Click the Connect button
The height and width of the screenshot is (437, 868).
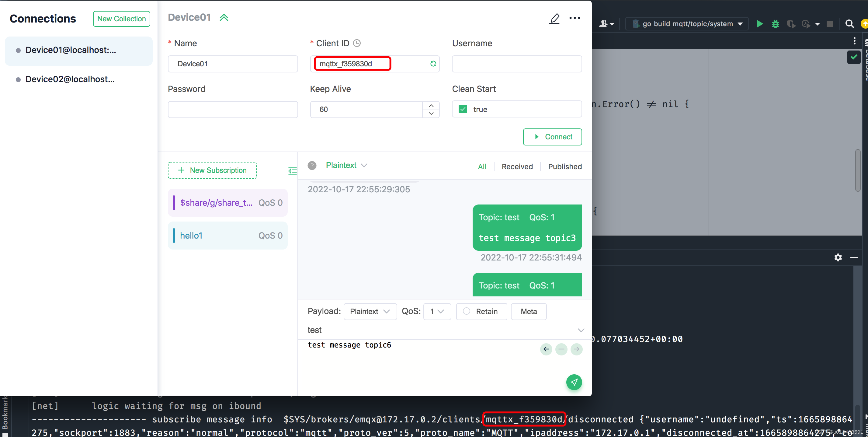(552, 137)
